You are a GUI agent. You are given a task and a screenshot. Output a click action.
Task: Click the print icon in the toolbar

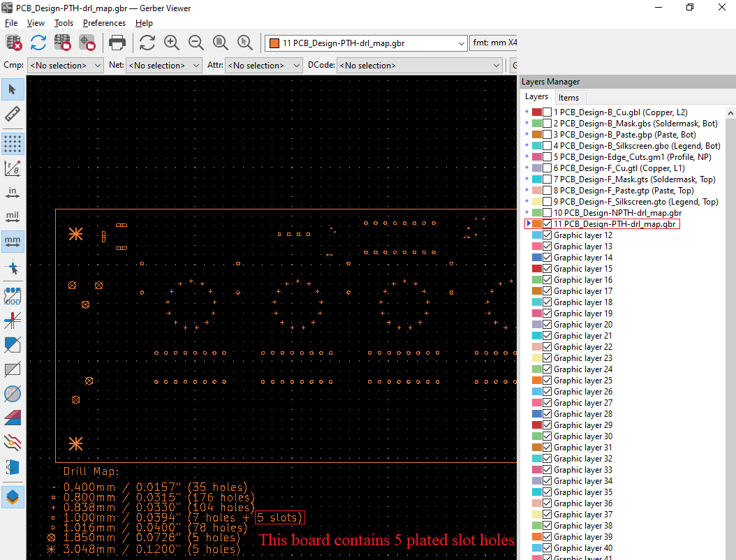click(x=117, y=43)
